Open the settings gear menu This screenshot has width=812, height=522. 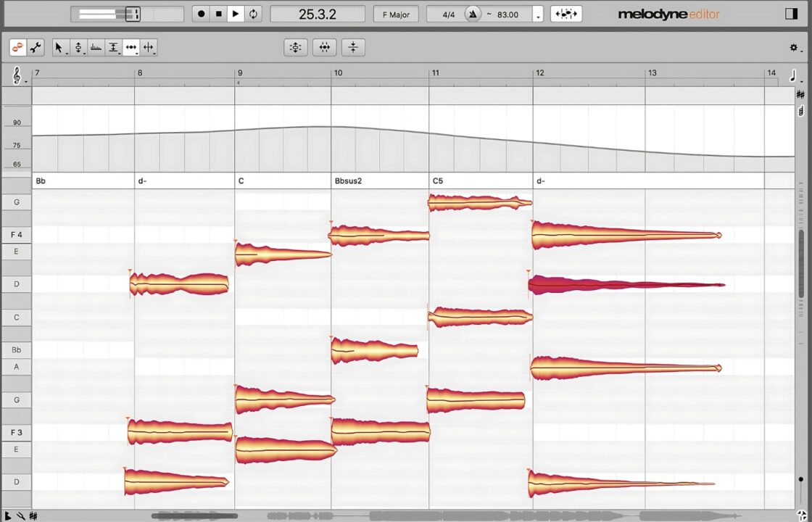pos(793,48)
